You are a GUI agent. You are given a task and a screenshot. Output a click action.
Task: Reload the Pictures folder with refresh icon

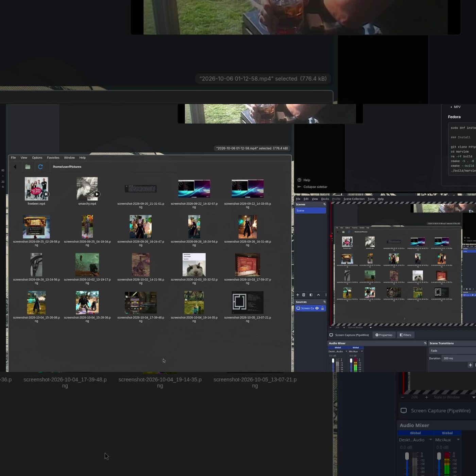tap(40, 167)
